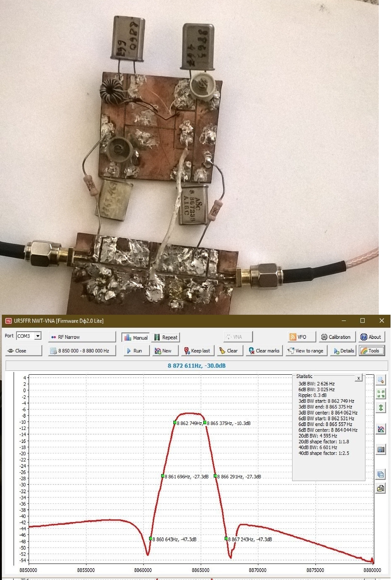
Task: Click the multi-curve chart icon in sidebar
Action: click(380, 429)
